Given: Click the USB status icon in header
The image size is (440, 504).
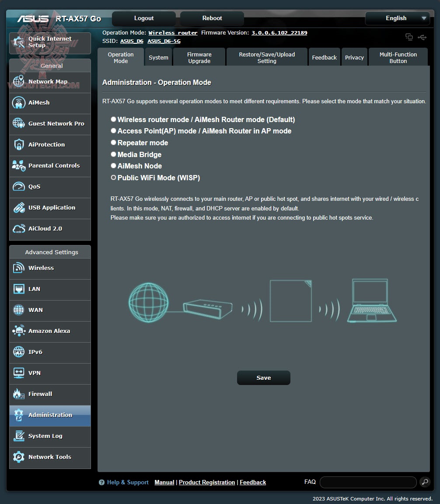Looking at the screenshot, I should coord(422,38).
